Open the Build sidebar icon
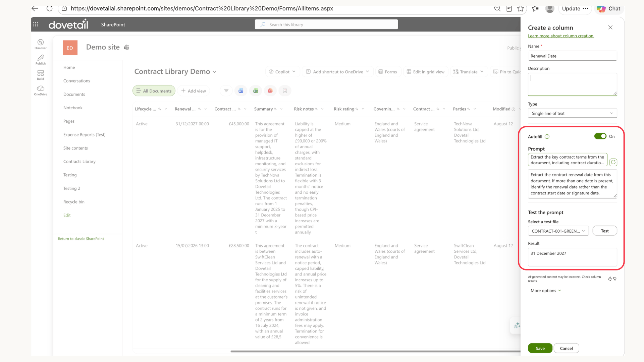 coord(41,75)
